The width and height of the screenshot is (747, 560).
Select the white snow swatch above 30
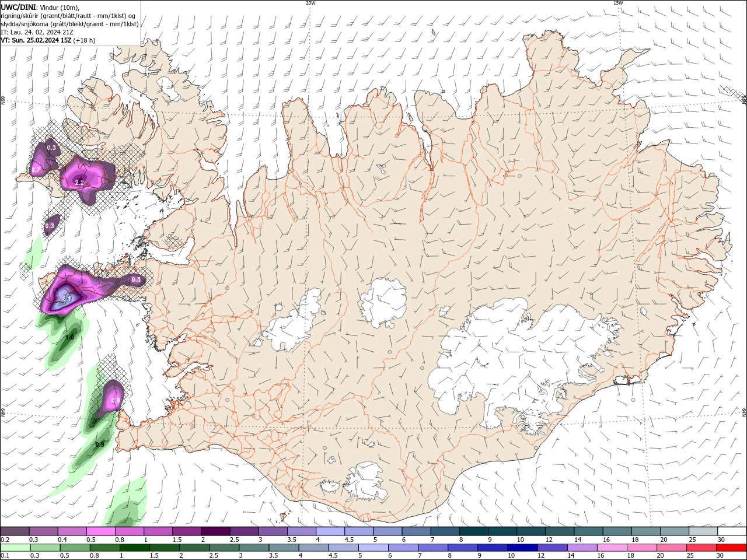[x=731, y=531]
